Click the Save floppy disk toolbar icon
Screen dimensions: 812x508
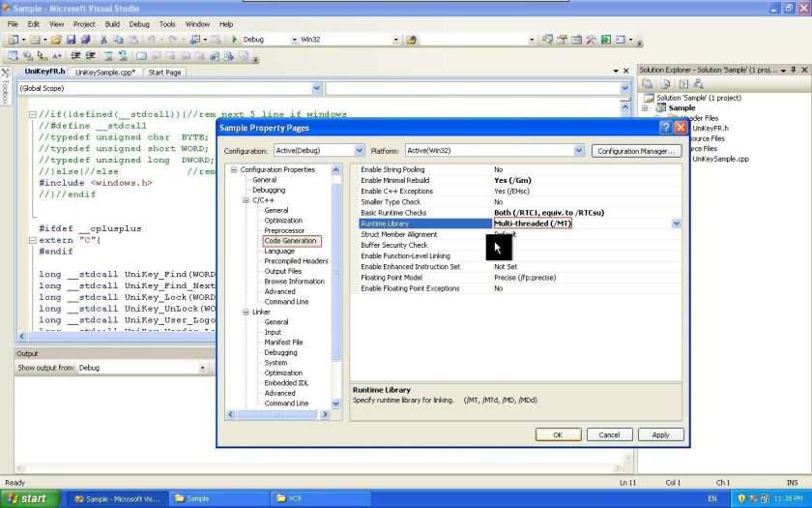(71, 40)
